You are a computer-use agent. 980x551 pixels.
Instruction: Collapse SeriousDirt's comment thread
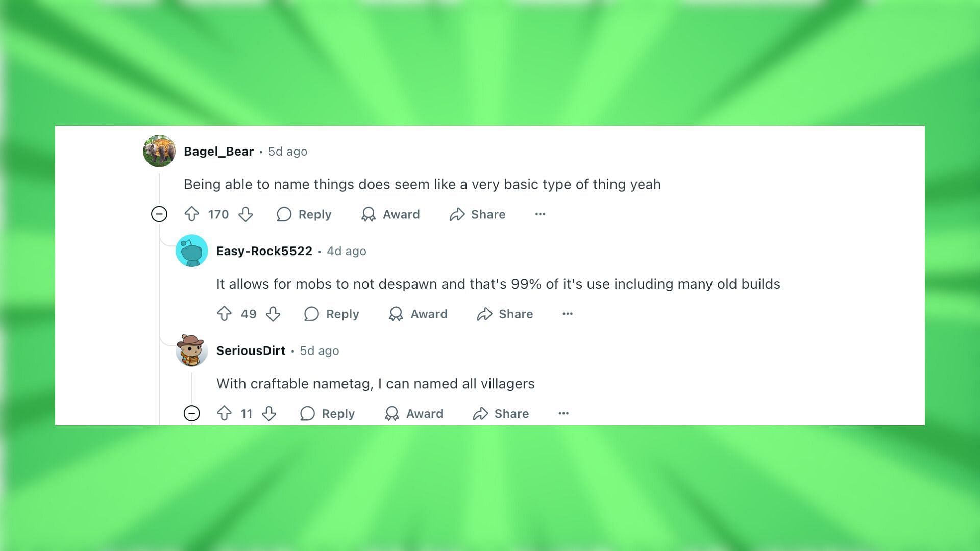tap(192, 413)
